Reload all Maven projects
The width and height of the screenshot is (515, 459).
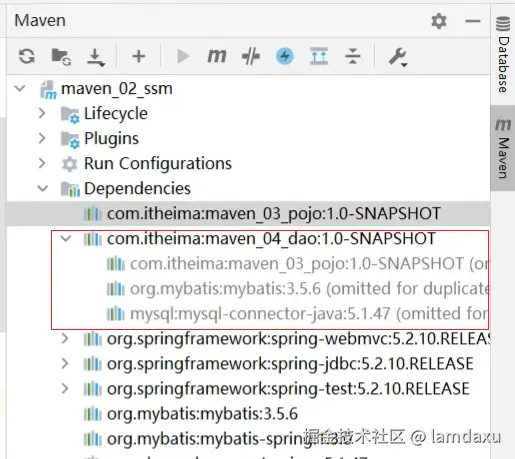[27, 56]
